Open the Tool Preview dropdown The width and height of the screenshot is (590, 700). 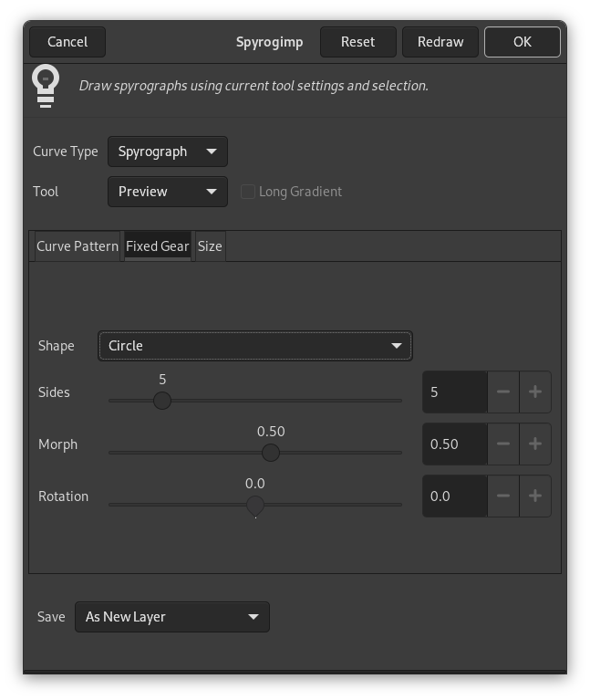coord(167,192)
